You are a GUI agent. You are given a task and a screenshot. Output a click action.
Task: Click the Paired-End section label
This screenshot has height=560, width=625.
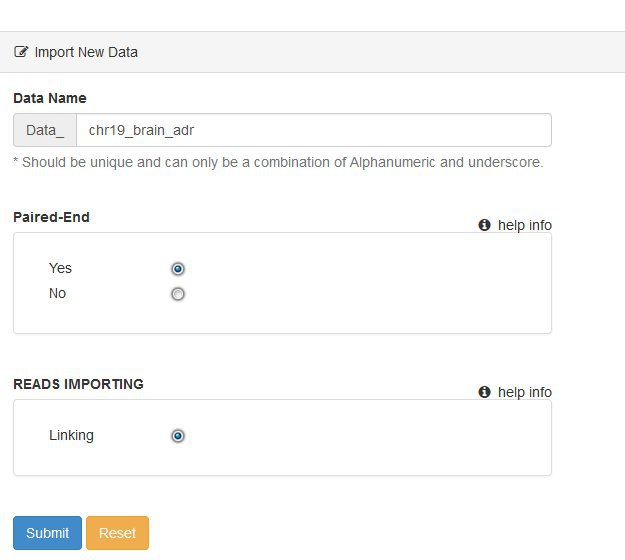[x=51, y=217]
